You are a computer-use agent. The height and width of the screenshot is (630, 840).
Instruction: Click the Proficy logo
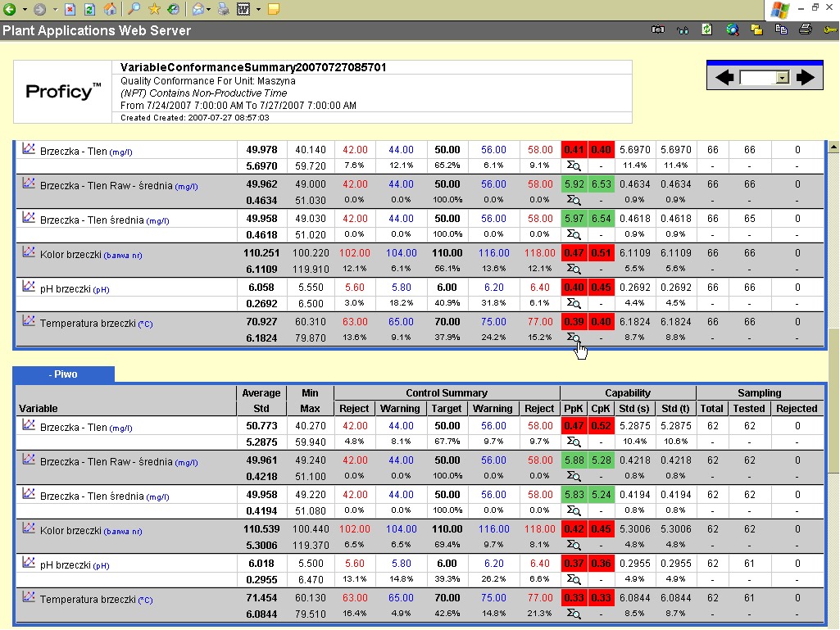(x=63, y=92)
